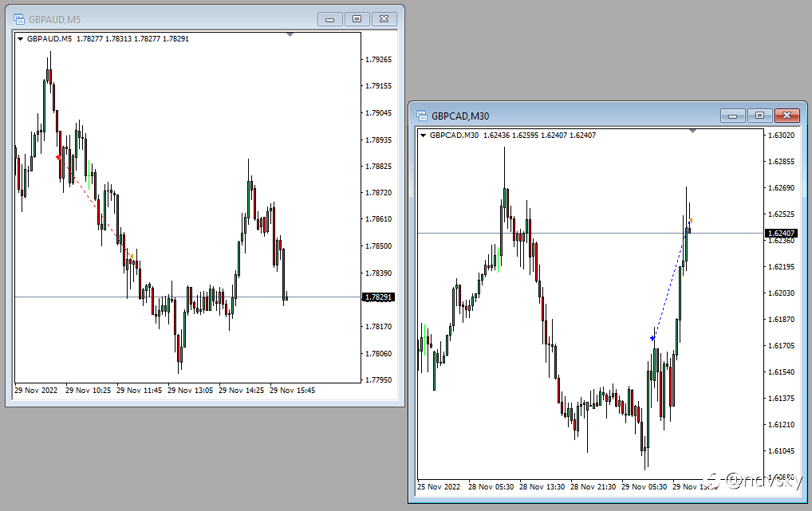Click the 1.79265 price scale label
This screenshot has height=511, width=812.
pos(379,60)
